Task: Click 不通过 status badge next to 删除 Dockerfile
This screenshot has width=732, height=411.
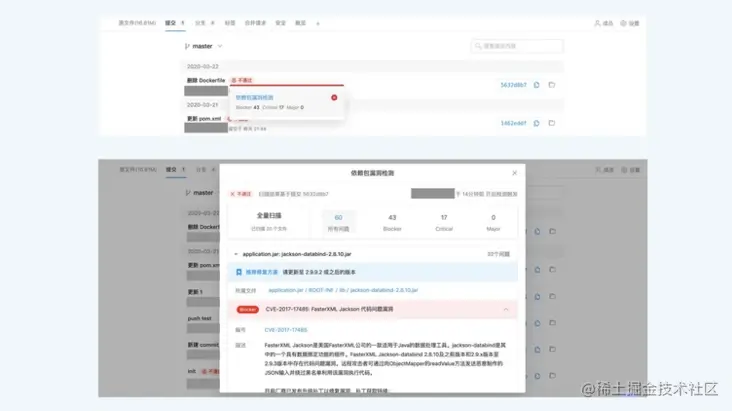Action: pos(242,80)
